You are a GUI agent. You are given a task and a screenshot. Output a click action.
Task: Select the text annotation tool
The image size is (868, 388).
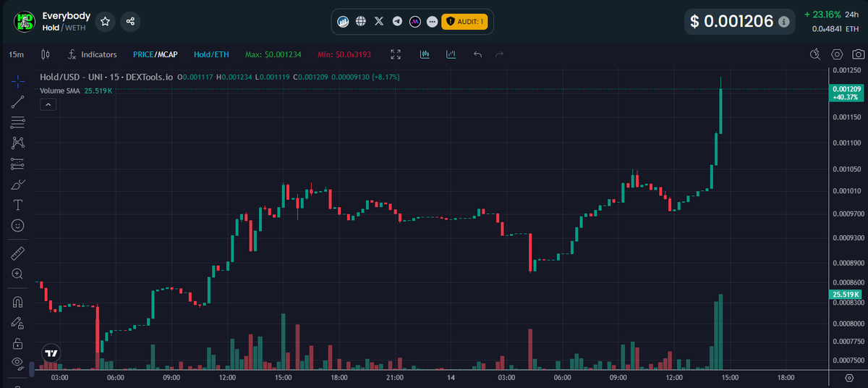click(18, 205)
